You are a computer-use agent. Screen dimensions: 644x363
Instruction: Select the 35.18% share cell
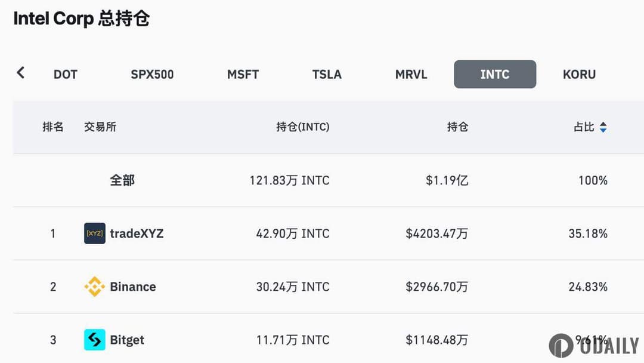(x=588, y=233)
